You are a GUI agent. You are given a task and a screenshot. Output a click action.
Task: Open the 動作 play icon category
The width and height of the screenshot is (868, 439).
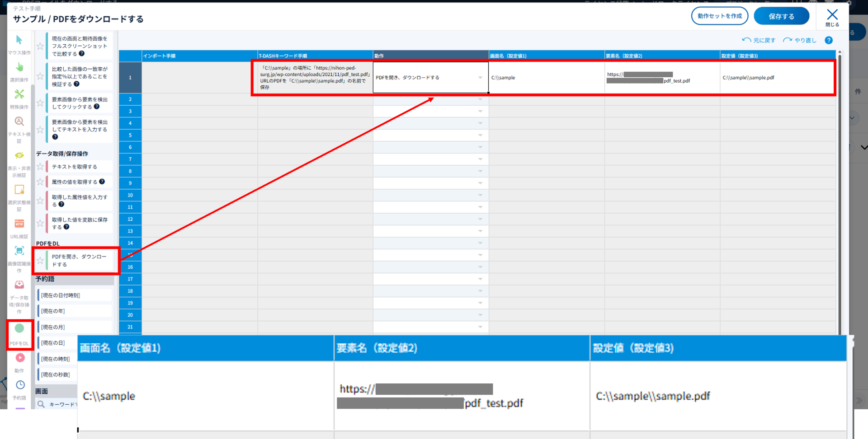pos(20,358)
